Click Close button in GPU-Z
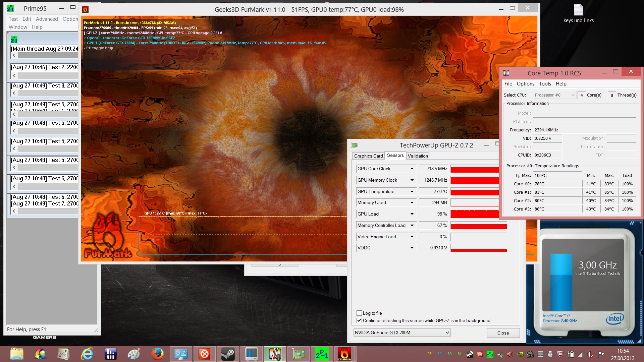This screenshot has height=362, width=644. click(x=503, y=333)
